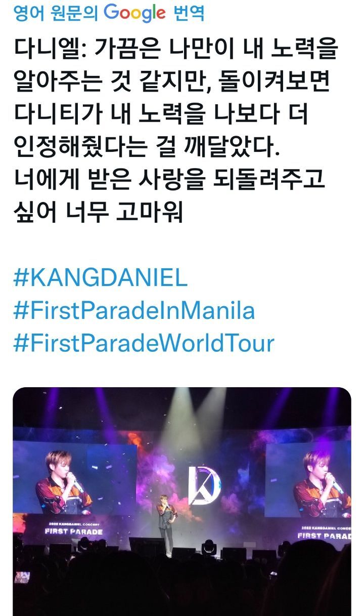Select the line starting with '다니엘: 가끔은'
The width and height of the screenshot is (364, 616).
175,52
